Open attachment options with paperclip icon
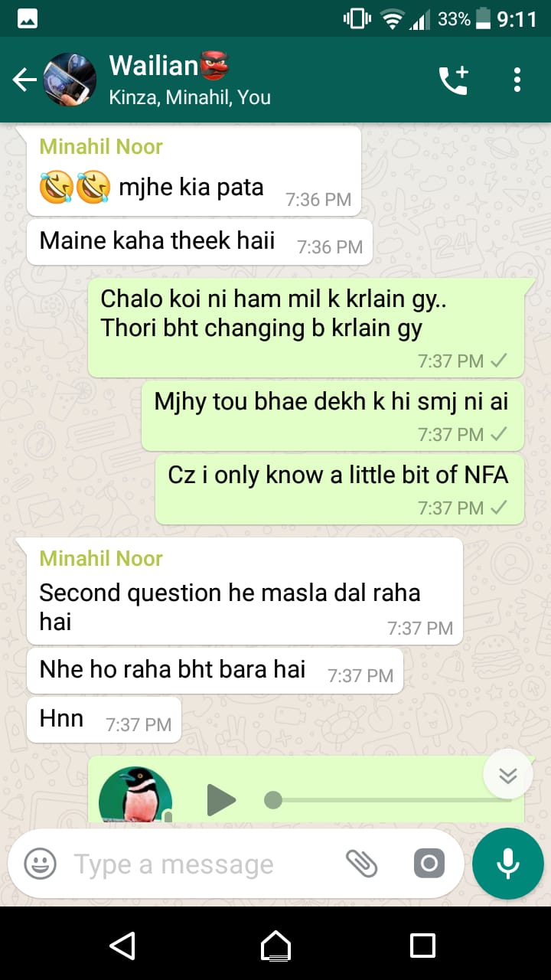The height and width of the screenshot is (980, 551). click(361, 864)
